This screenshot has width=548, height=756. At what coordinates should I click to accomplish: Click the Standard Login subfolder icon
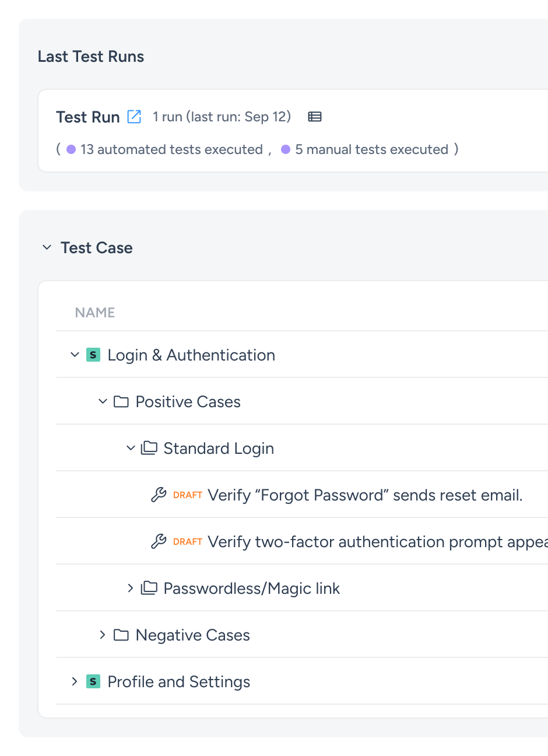[149, 448]
